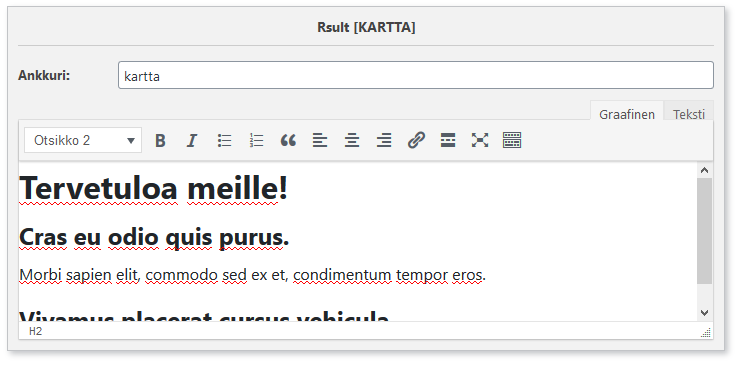Open the Otsikko 2 format dropdown
This screenshot has width=740, height=366.
[x=83, y=140]
